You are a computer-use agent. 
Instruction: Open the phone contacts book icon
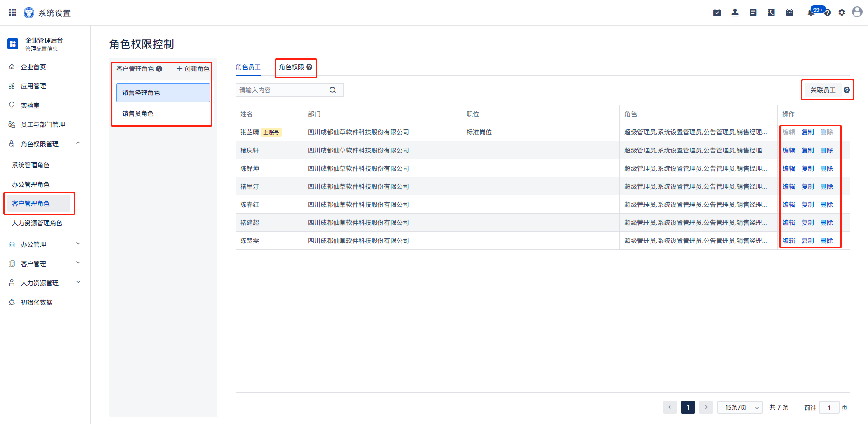[771, 13]
